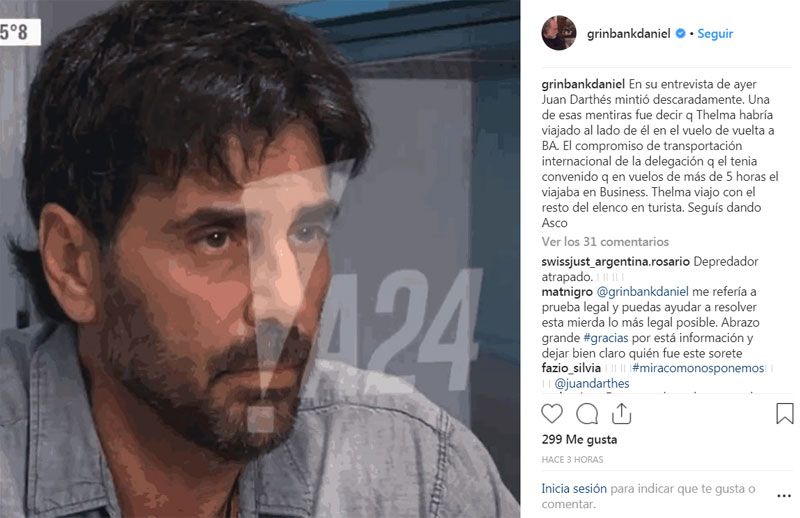This screenshot has width=800, height=518.
Task: Click Inicia sesión login link
Action: [574, 488]
